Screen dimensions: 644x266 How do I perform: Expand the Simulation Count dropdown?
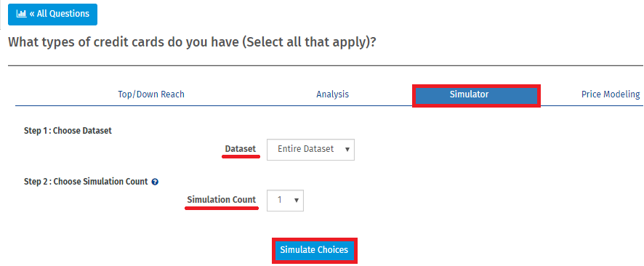[285, 201]
